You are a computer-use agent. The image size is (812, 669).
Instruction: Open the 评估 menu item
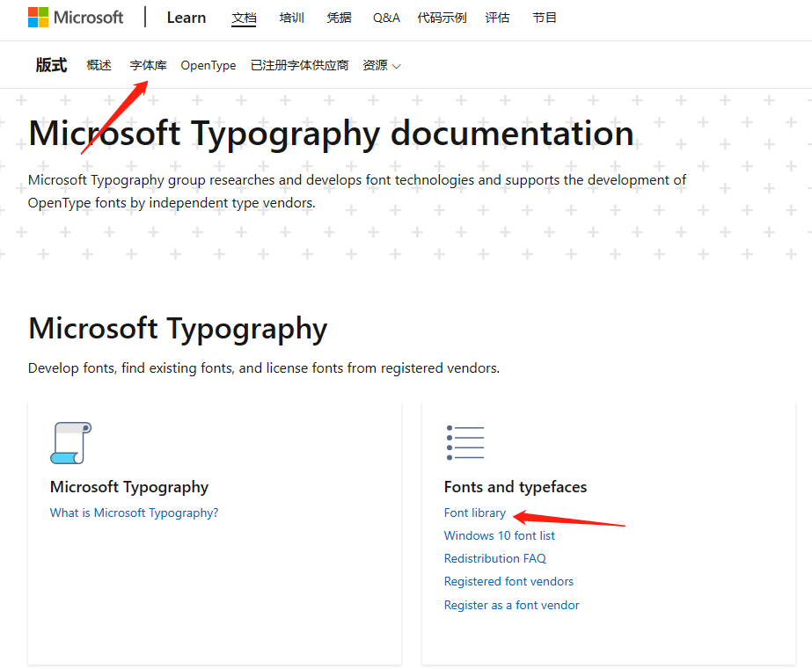497,18
